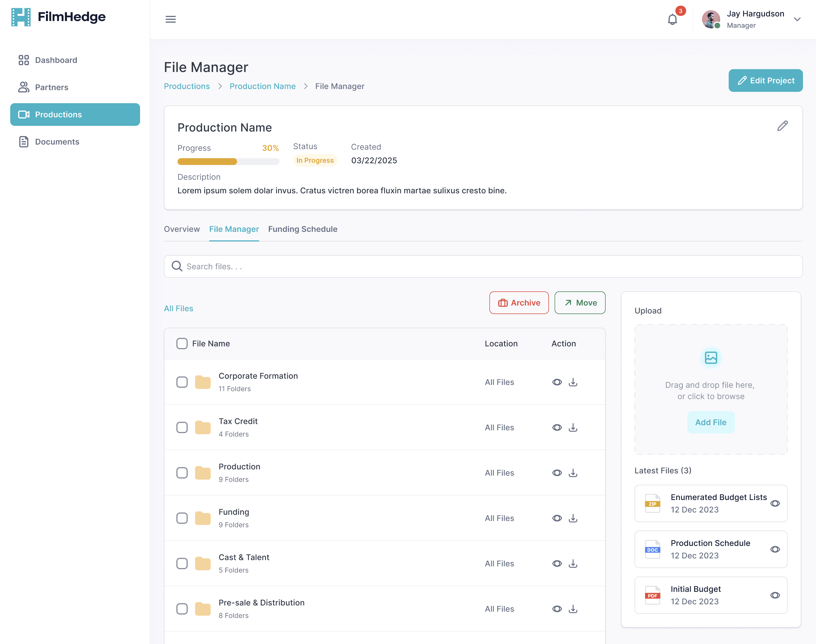Open the Tax Credit folder name
This screenshot has width=816, height=644.
[238, 421]
